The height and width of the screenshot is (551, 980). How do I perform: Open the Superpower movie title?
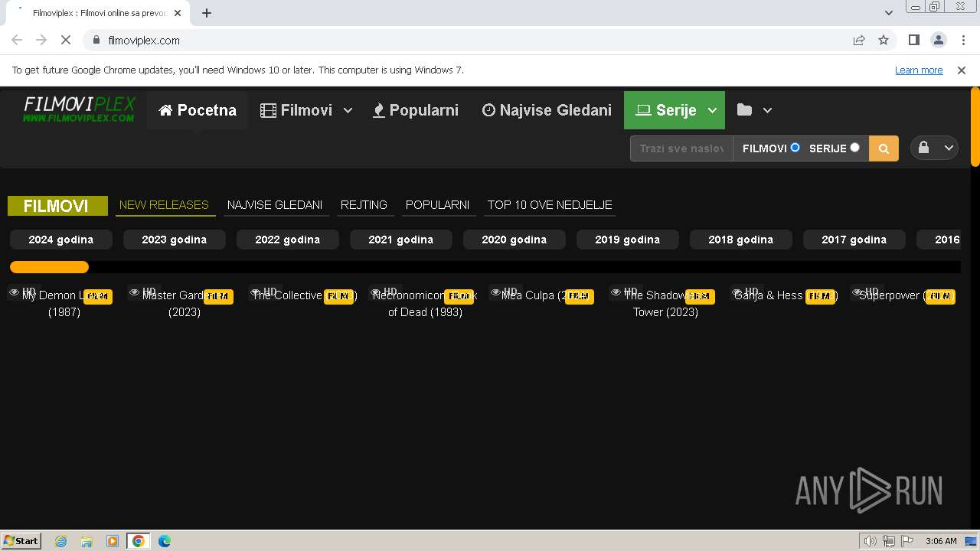tap(906, 295)
